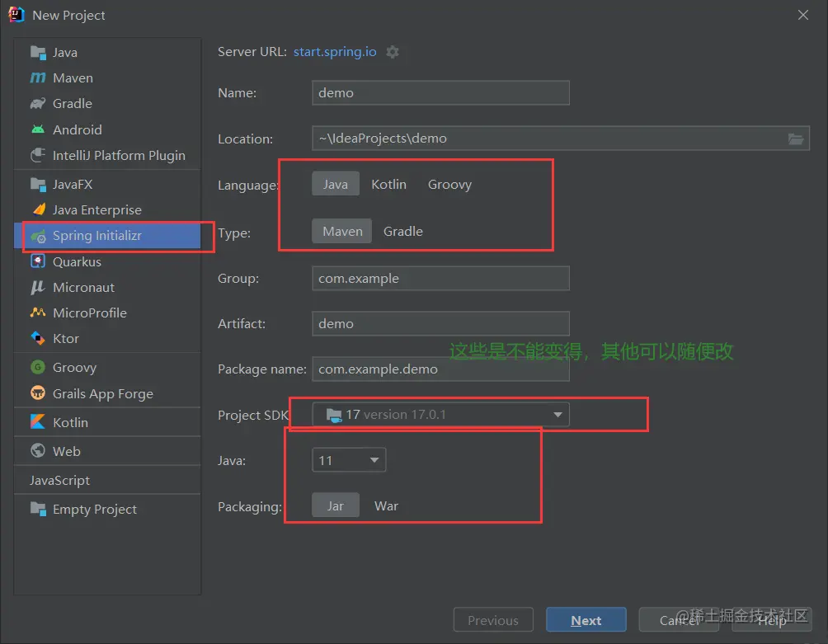Click the Cancel button

(679, 620)
